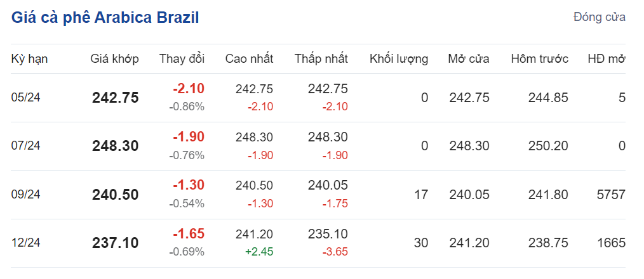The height and width of the screenshot is (279, 644).
Task: Click the green +2.45 high change
Action: tap(260, 252)
